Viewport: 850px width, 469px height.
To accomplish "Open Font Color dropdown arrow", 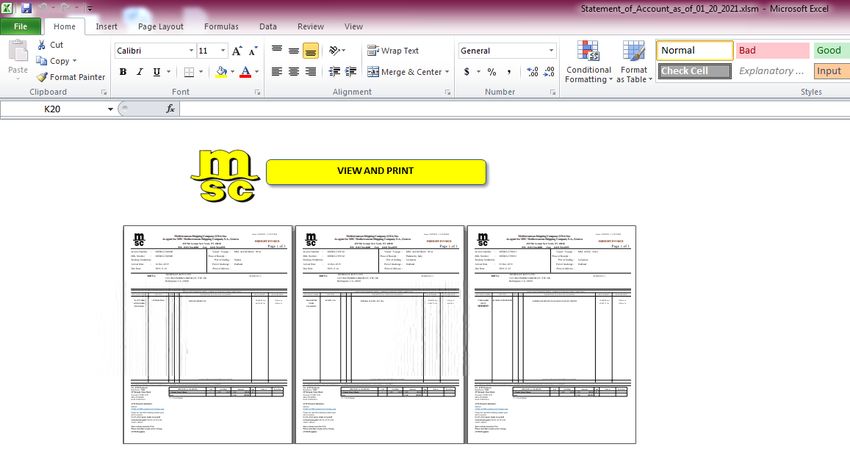I will [256, 72].
